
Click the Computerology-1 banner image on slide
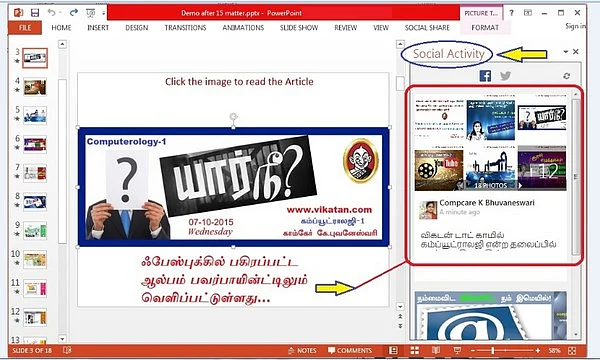click(x=233, y=187)
